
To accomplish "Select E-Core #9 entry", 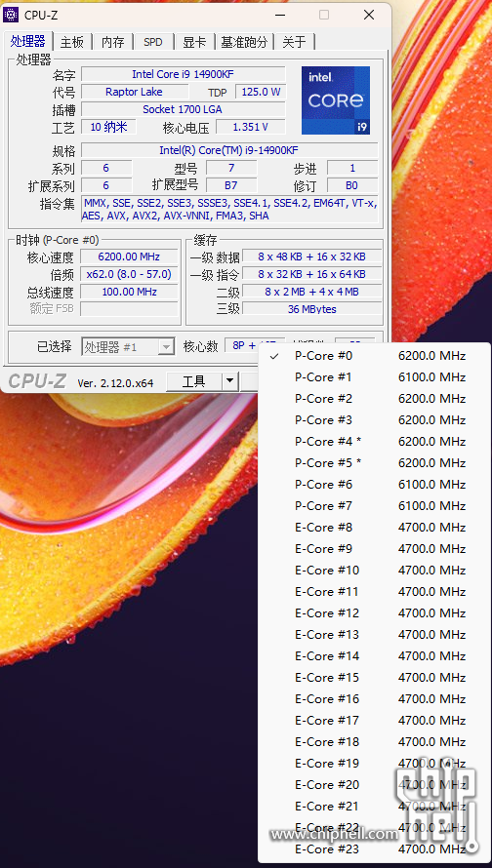I will 375,548.
